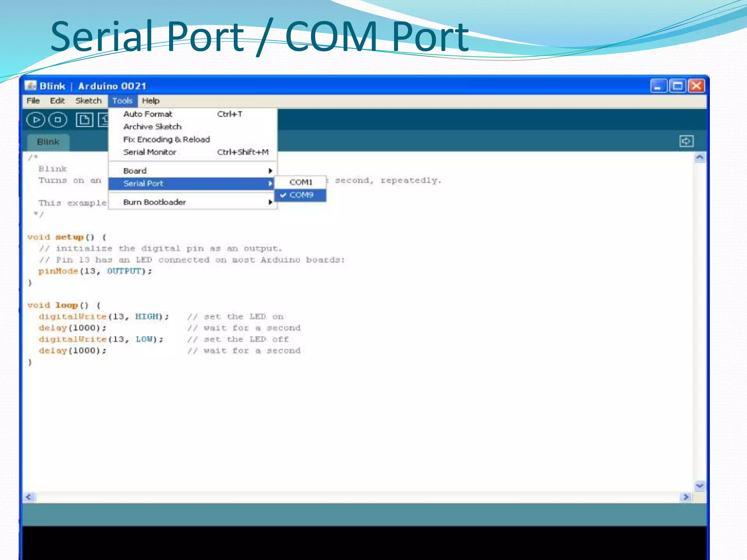Click the Arduino app icon in title bar

pos(31,86)
